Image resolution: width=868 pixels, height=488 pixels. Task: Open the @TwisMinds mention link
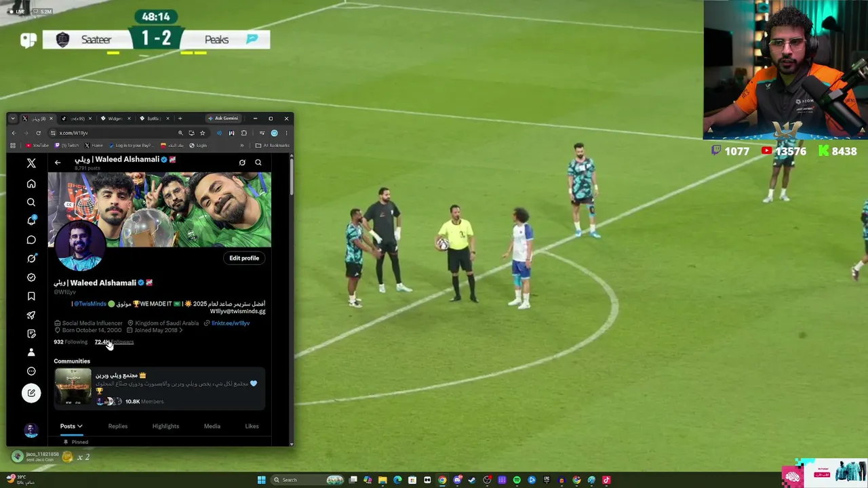tap(90, 304)
